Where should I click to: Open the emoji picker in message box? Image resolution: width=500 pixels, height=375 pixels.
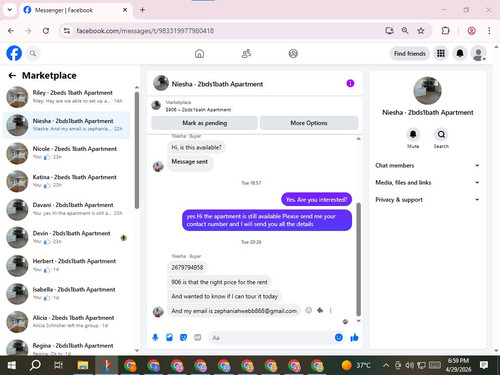coord(339,337)
